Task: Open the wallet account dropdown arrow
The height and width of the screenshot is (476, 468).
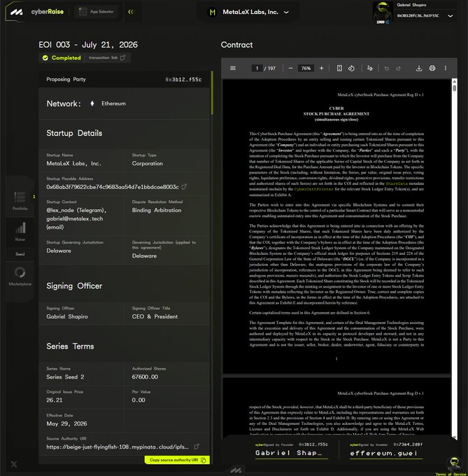Action: click(451, 16)
